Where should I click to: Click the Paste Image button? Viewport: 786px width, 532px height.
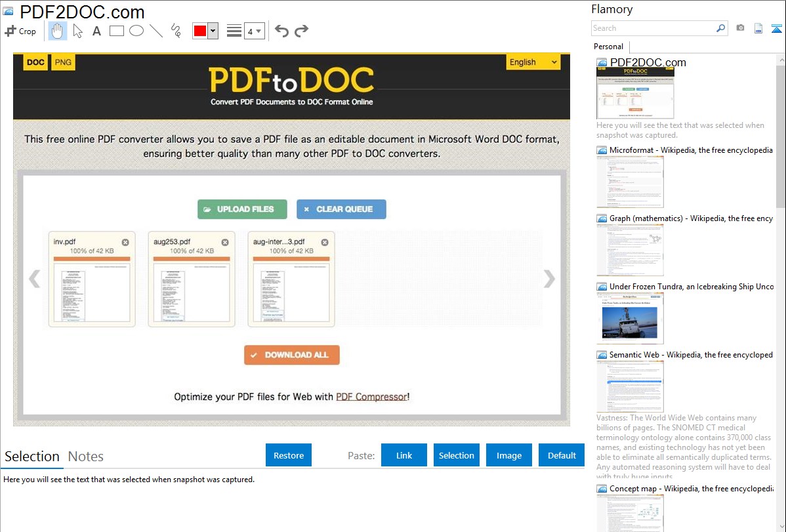pyautogui.click(x=509, y=455)
